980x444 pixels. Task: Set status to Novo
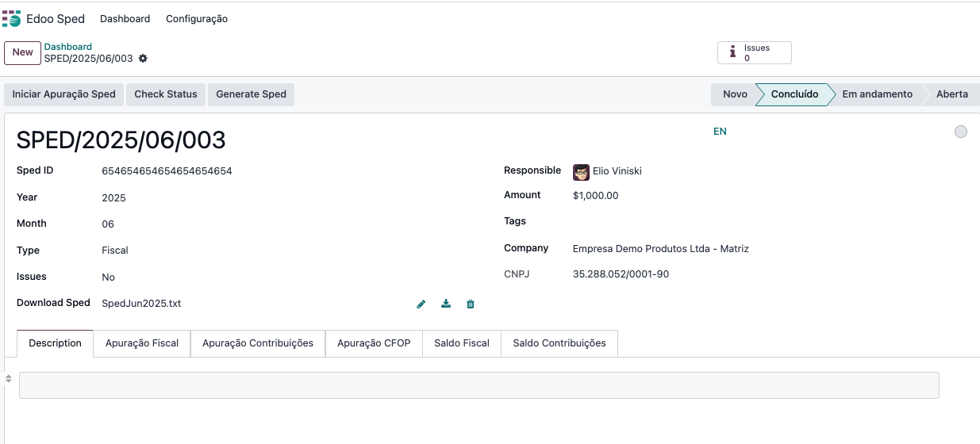point(734,94)
